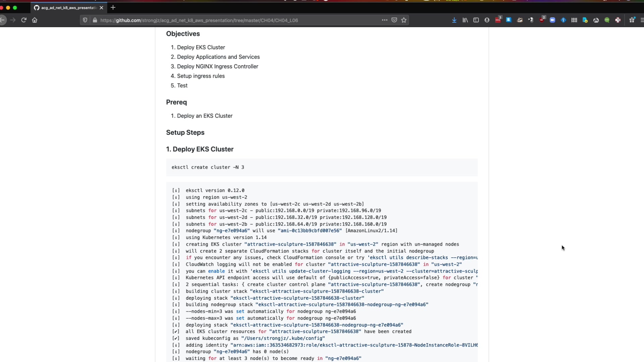The image size is (644, 362).
Task: Open a new browser tab
Action: 113,7
